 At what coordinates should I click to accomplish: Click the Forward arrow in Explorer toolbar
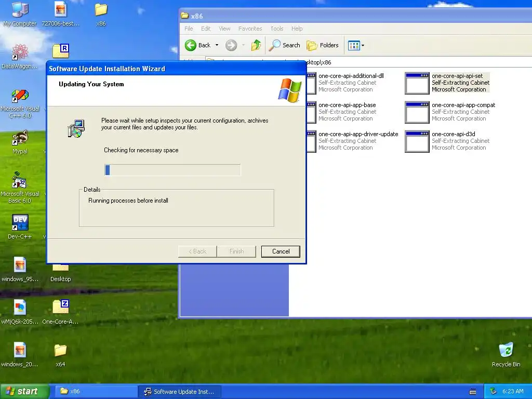click(231, 45)
